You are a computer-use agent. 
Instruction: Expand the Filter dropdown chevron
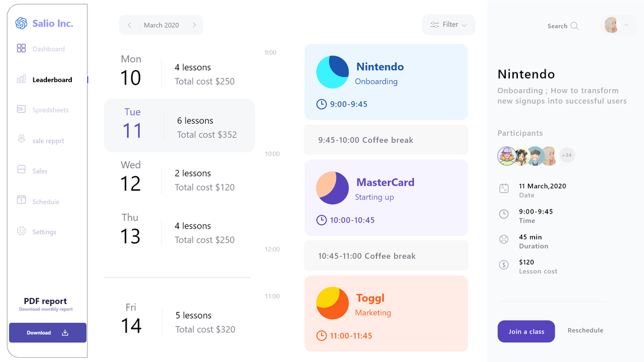pyautogui.click(x=464, y=25)
